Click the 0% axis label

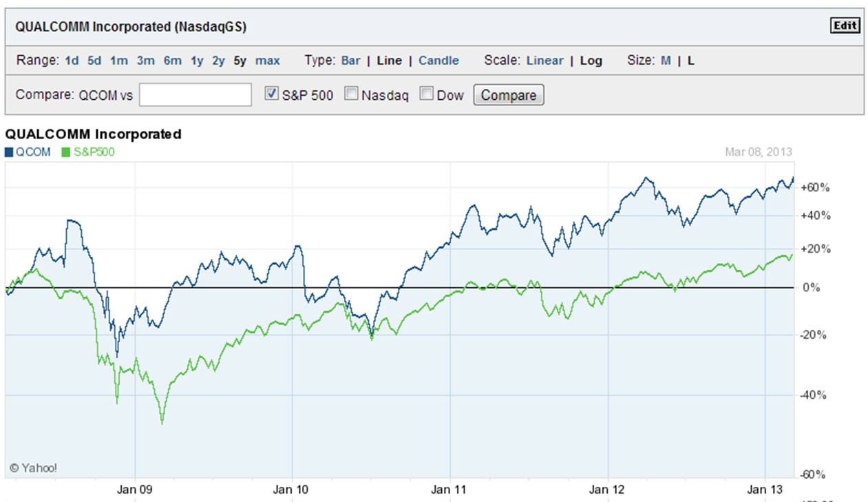click(812, 287)
